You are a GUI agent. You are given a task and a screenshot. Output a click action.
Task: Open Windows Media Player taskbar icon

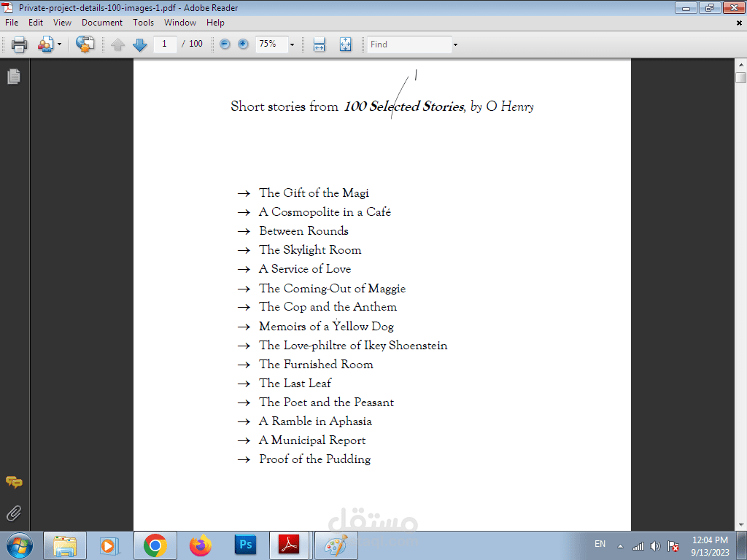coord(109,545)
